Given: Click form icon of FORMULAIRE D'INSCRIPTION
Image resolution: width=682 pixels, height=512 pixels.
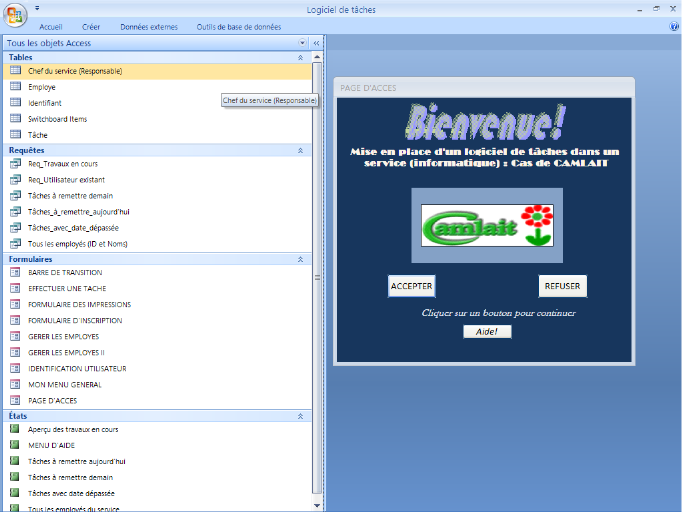Looking at the screenshot, I should click(x=15, y=320).
